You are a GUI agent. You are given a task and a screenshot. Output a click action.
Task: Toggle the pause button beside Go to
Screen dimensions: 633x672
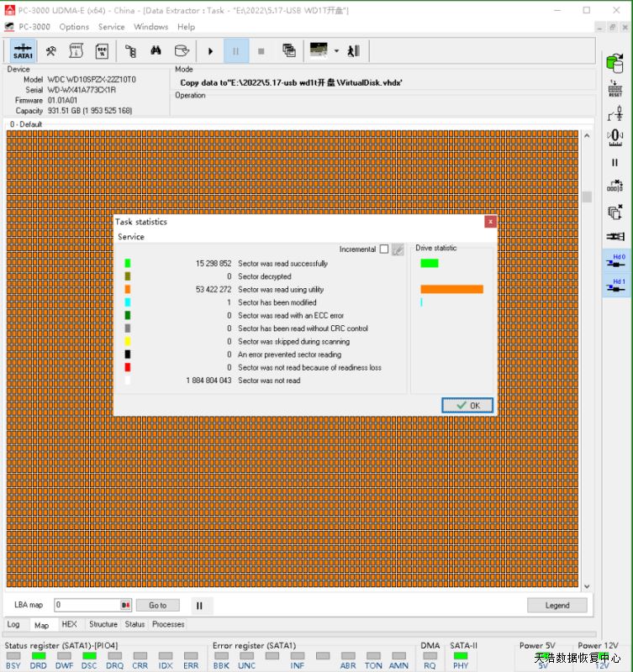[x=199, y=605]
